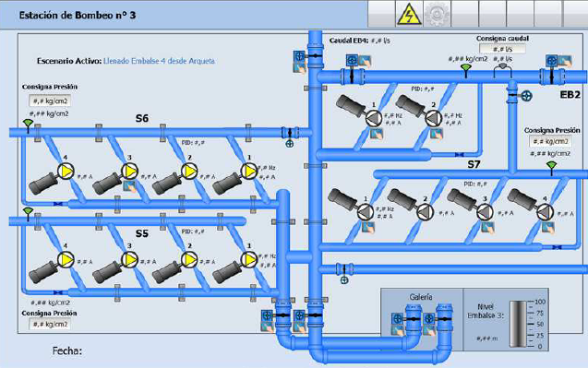Viewport: 588px width, 368px height.
Task: Click the green pressure sensor on the S7 pipe
Action: click(551, 167)
